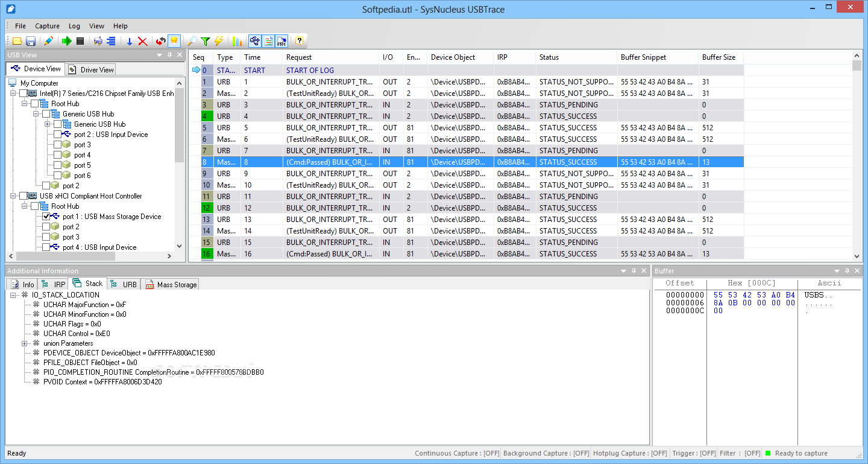Pin the USB View panel
The width and height of the screenshot is (868, 464).
(x=169, y=55)
